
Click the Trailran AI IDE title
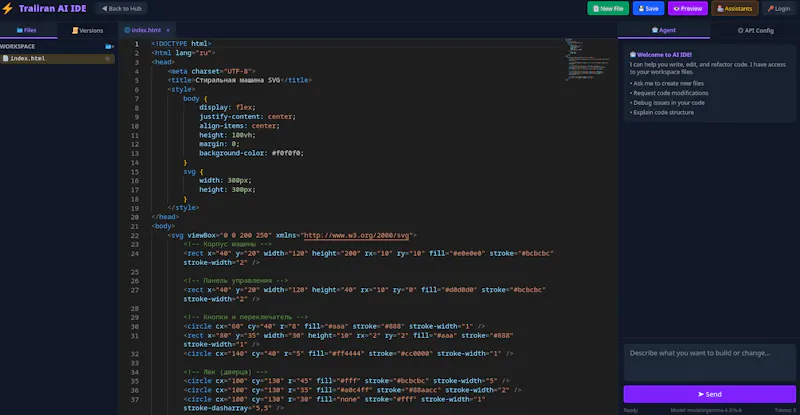(52, 8)
